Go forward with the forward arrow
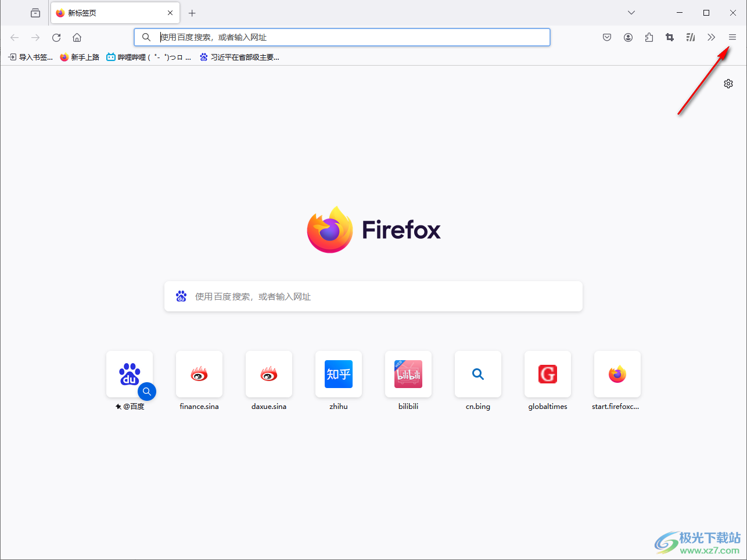The image size is (747, 560). (35, 37)
